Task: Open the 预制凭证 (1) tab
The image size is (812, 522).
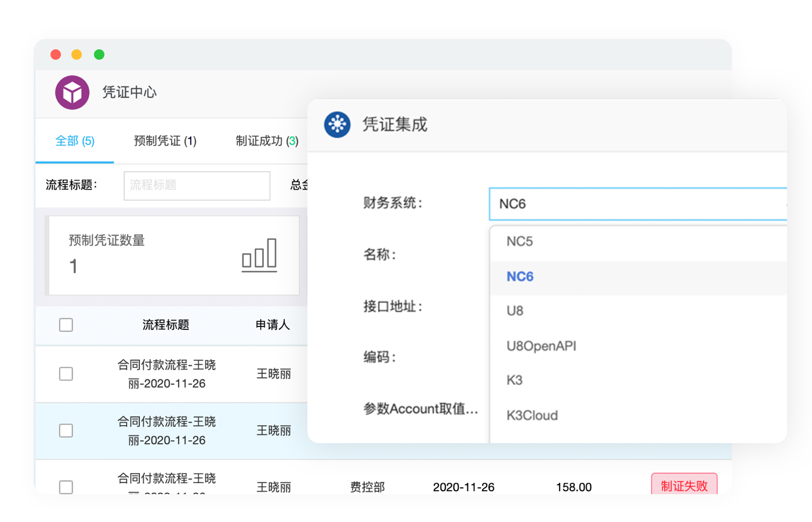Action: [165, 141]
